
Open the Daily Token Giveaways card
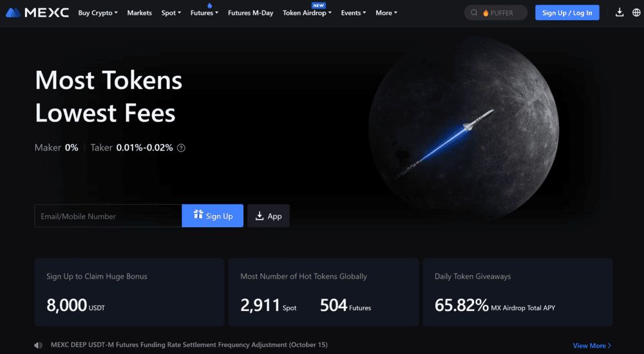click(x=518, y=292)
